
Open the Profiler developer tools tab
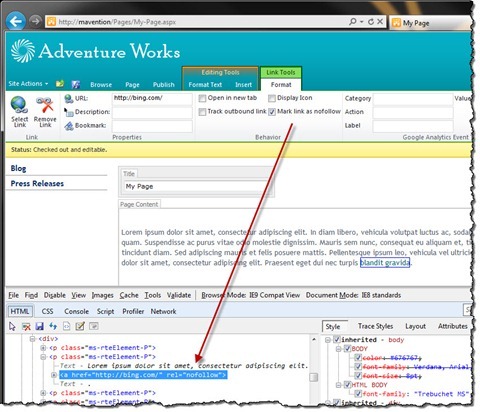(133, 311)
